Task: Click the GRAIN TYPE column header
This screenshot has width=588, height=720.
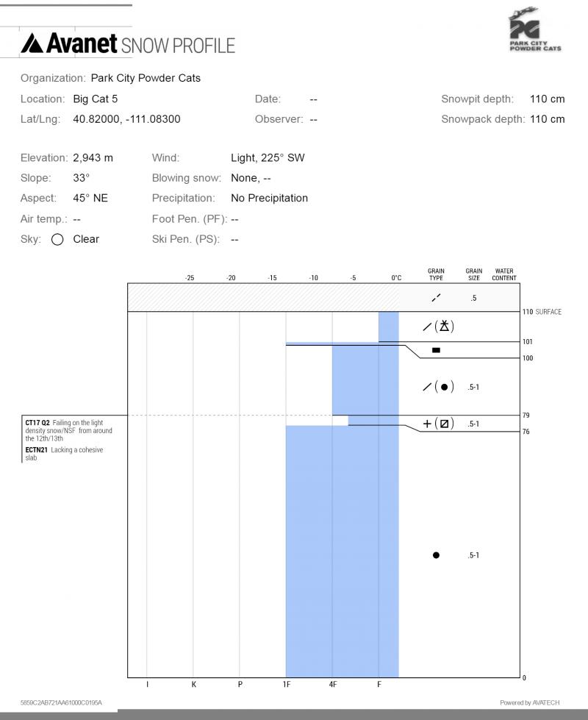Action: pyautogui.click(x=436, y=274)
